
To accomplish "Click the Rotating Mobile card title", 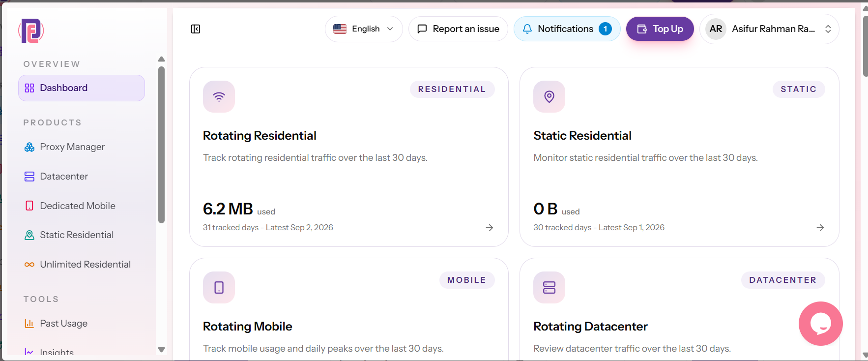I will point(248,327).
